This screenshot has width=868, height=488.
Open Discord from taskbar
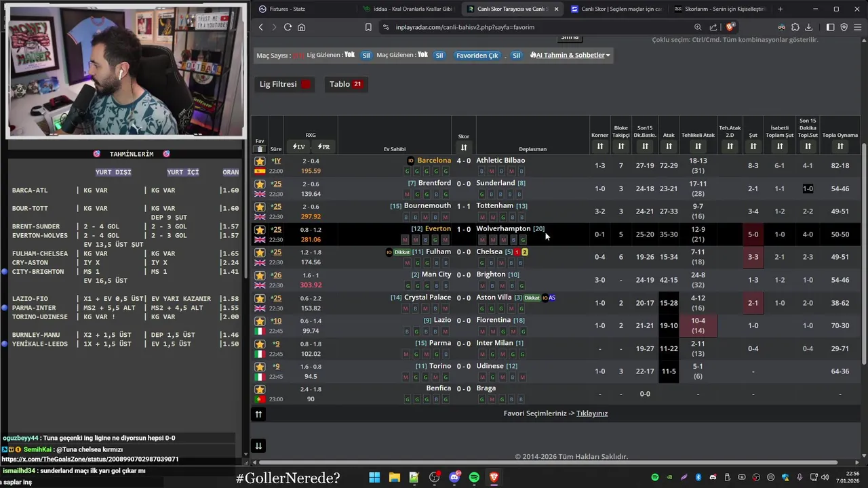454,477
